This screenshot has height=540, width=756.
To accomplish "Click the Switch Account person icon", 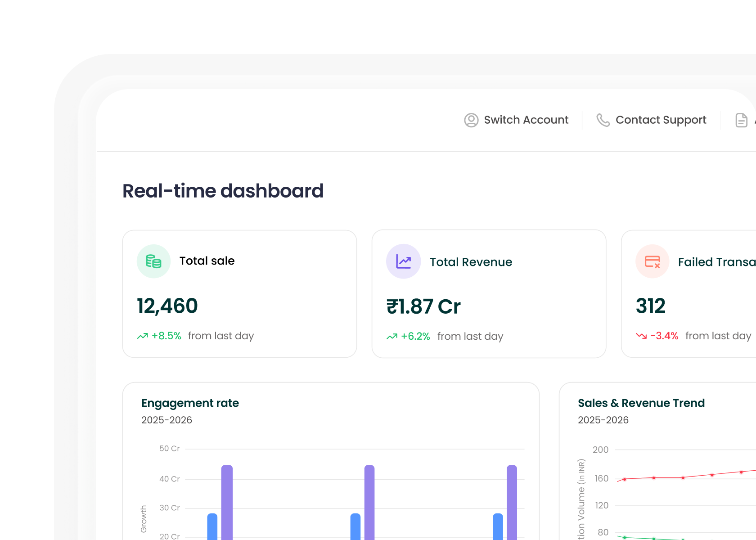I will tap(471, 120).
